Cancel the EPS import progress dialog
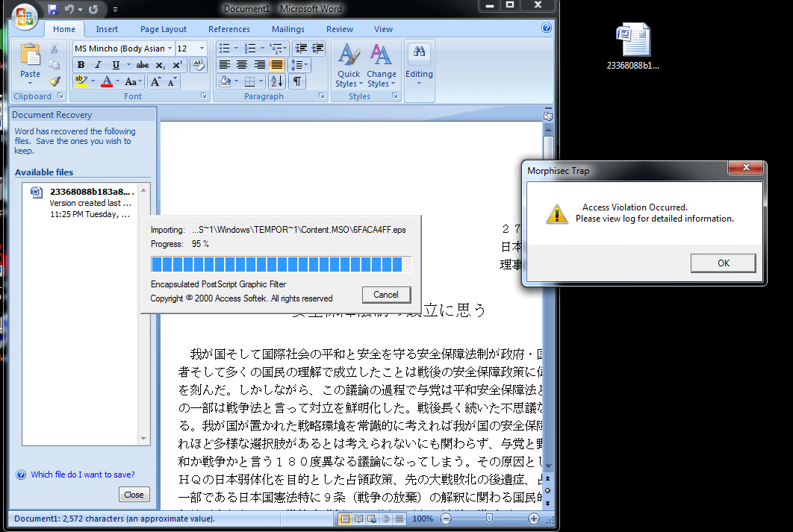793x532 pixels. (x=386, y=295)
